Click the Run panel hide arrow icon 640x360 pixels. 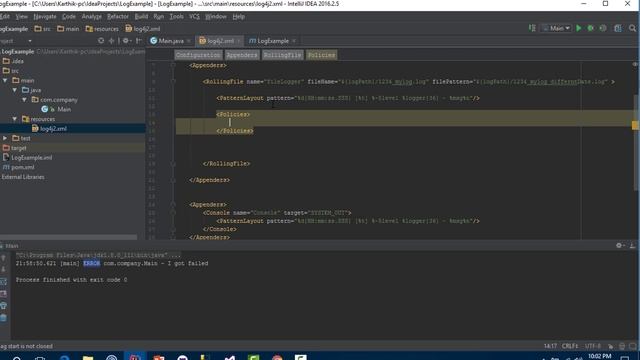click(x=632, y=245)
